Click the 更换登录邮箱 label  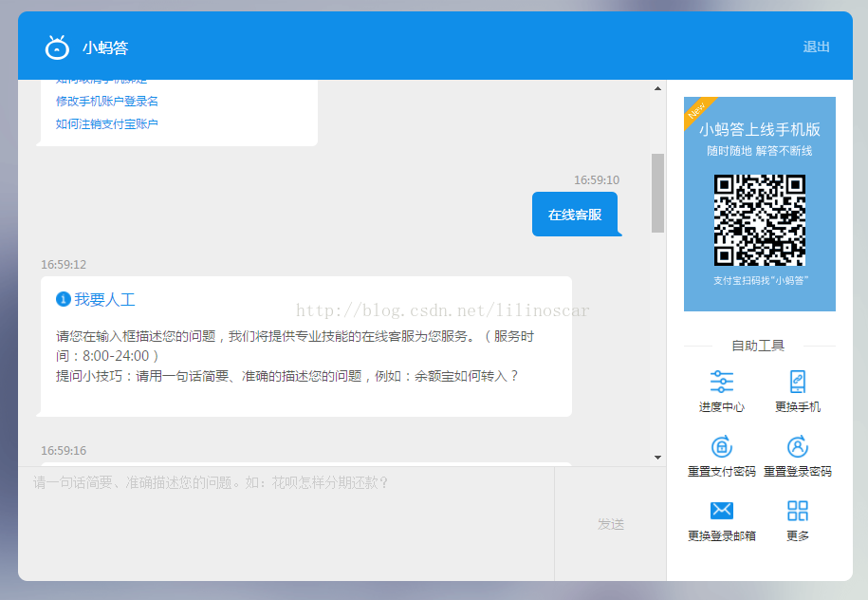721,535
